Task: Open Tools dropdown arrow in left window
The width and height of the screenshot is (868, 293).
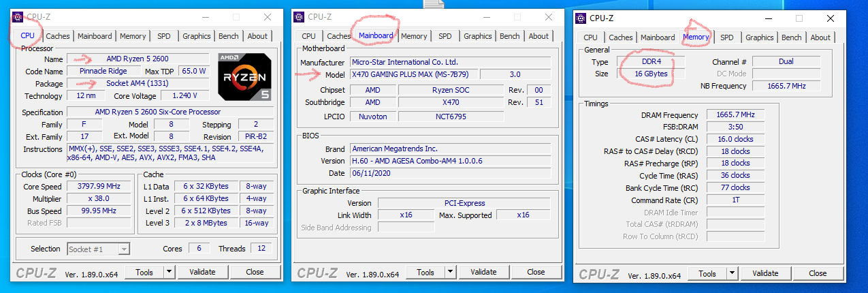Action: (x=169, y=272)
